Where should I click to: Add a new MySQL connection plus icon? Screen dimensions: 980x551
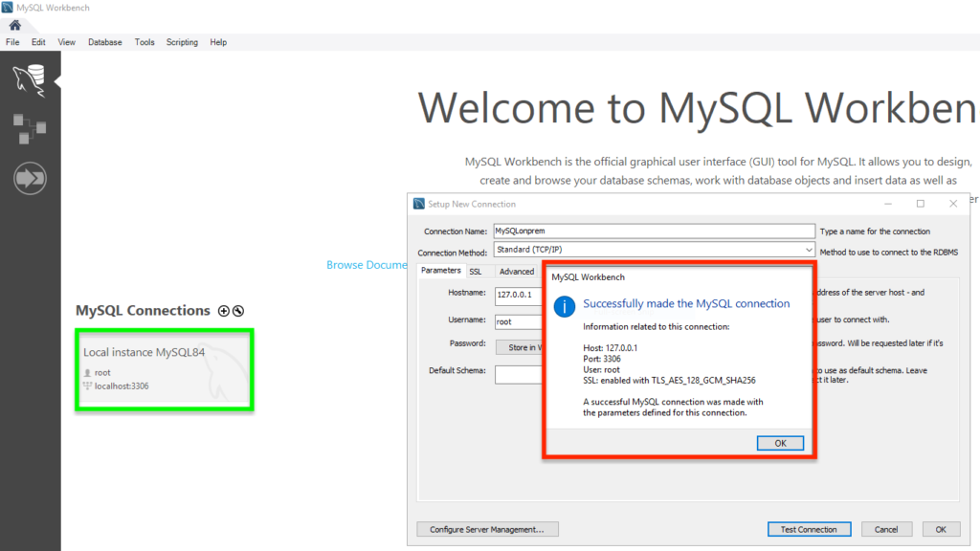224,311
